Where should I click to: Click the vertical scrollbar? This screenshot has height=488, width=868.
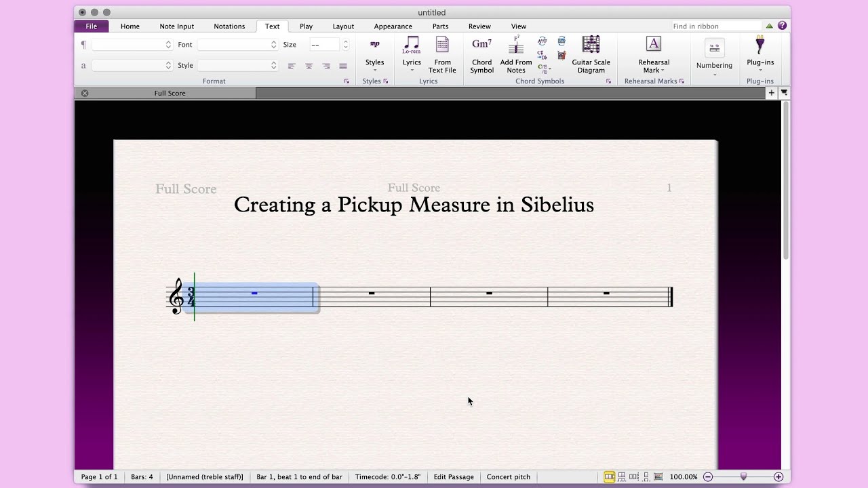click(x=786, y=180)
